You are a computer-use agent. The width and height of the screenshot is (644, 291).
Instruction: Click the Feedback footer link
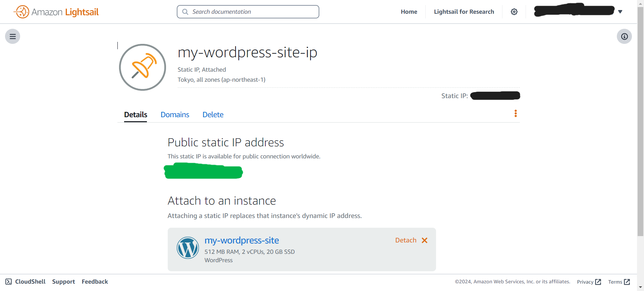(x=95, y=282)
